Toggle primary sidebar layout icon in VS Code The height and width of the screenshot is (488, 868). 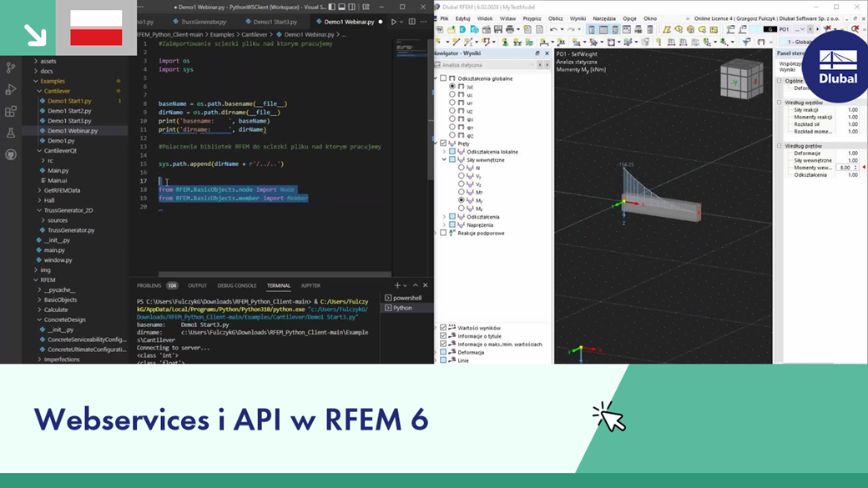(x=331, y=7)
